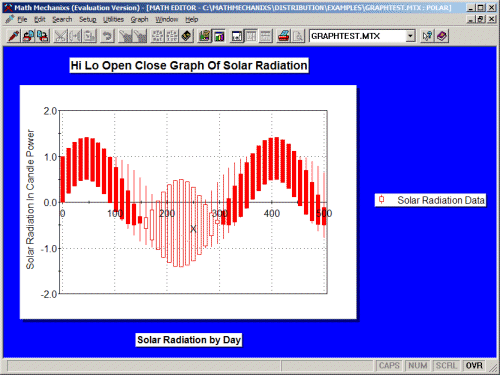The height and width of the screenshot is (375, 500).
Task: Click the printer icon in toolbar
Action: (x=283, y=36)
